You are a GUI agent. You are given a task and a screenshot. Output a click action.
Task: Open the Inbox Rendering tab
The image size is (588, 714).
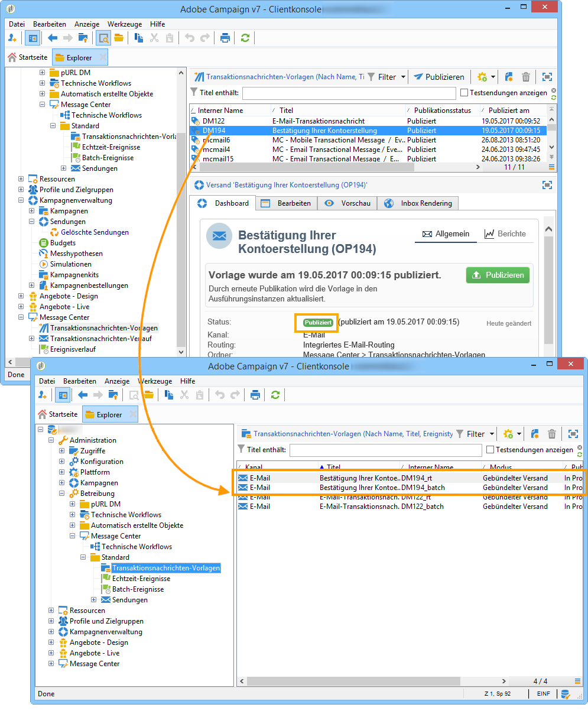[x=418, y=203]
